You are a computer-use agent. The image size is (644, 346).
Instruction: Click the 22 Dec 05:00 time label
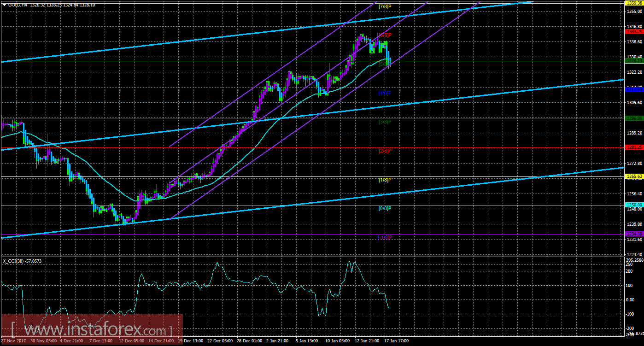pyautogui.click(x=220, y=341)
